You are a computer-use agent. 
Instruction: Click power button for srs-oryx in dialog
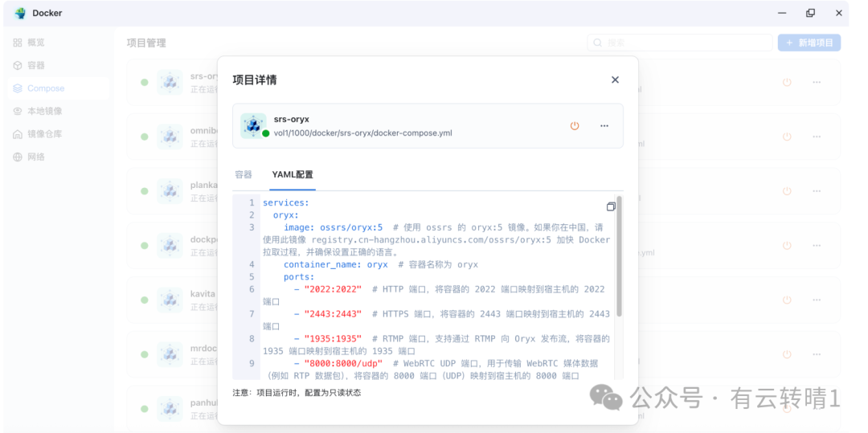(575, 126)
